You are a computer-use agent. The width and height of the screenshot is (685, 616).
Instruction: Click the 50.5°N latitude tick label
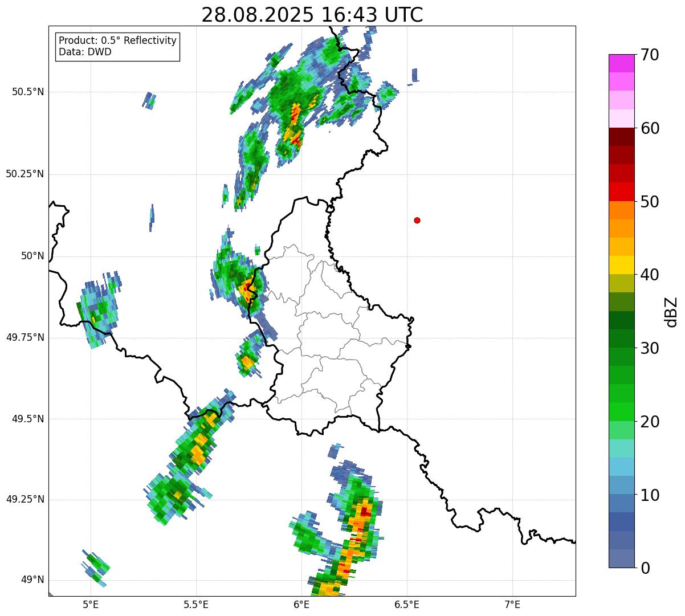tap(28, 92)
